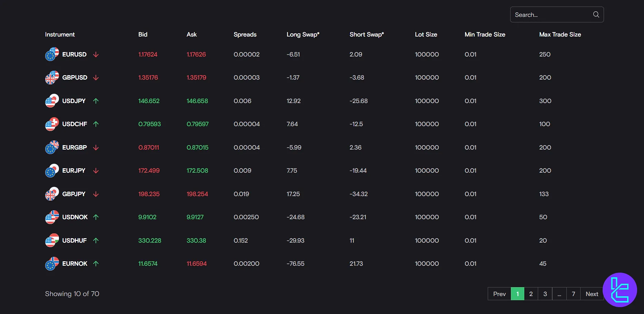
Task: Click the EURUSD currency flag icon
Action: point(52,54)
